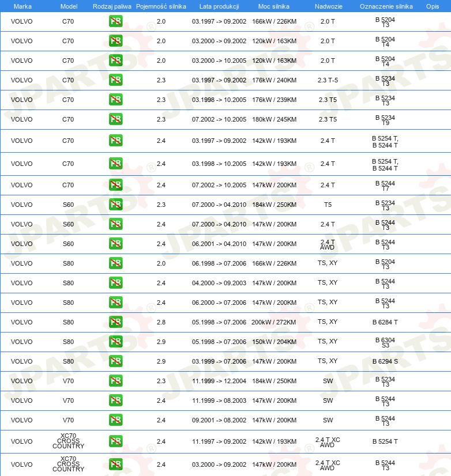
Task: Select fuel icon in S60 2.3 T5 row
Action: coord(115,205)
